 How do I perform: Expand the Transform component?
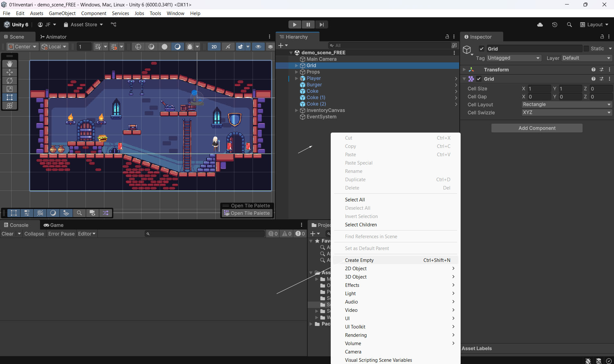[464, 69]
